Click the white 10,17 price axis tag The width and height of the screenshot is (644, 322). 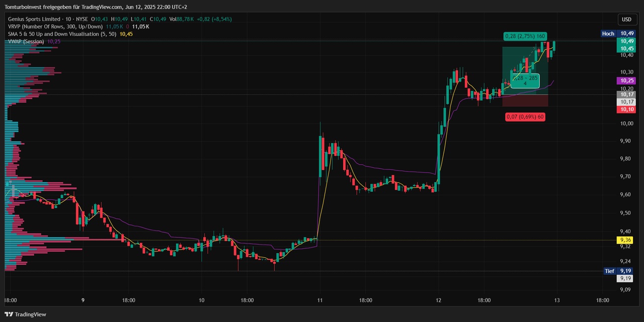point(627,102)
